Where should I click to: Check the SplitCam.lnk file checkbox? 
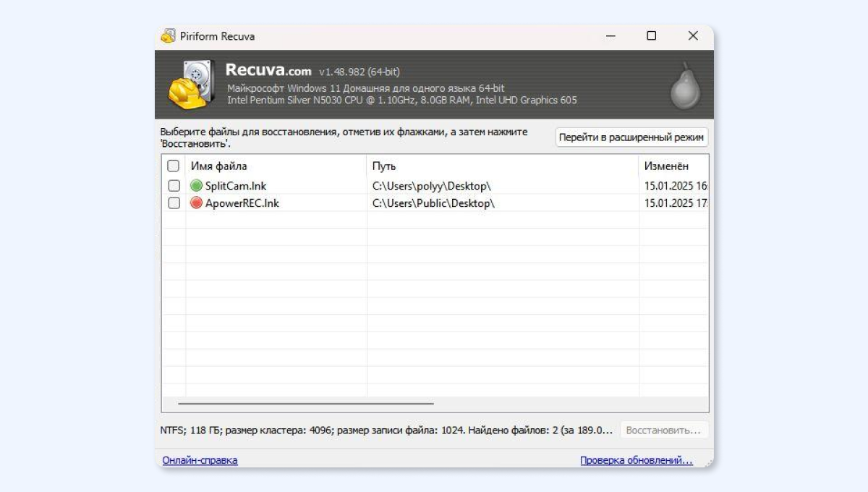tap(174, 186)
